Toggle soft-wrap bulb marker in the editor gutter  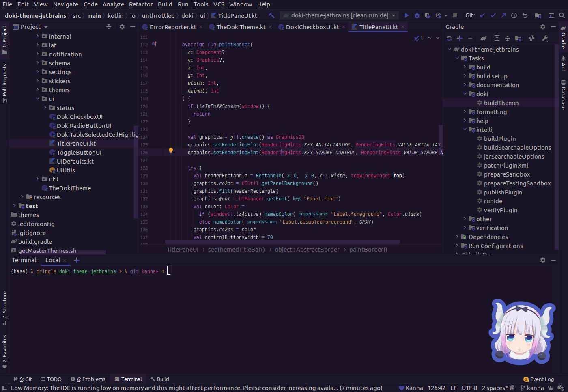pyautogui.click(x=170, y=151)
